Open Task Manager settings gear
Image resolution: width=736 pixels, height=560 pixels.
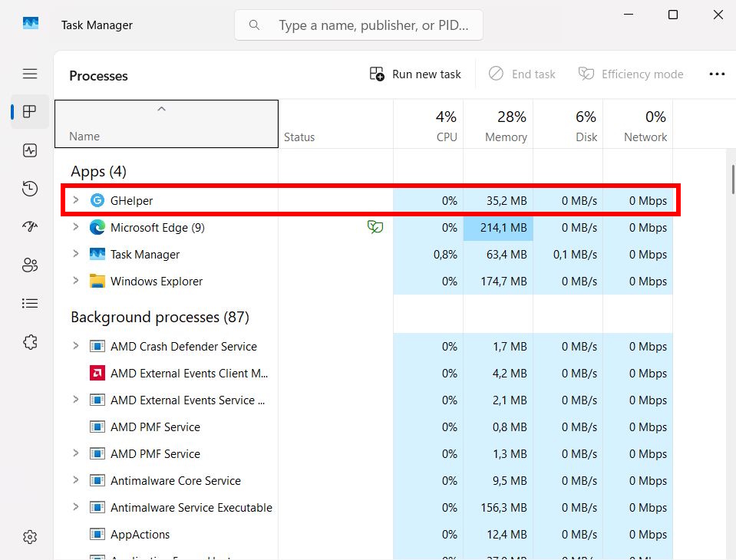(x=30, y=537)
